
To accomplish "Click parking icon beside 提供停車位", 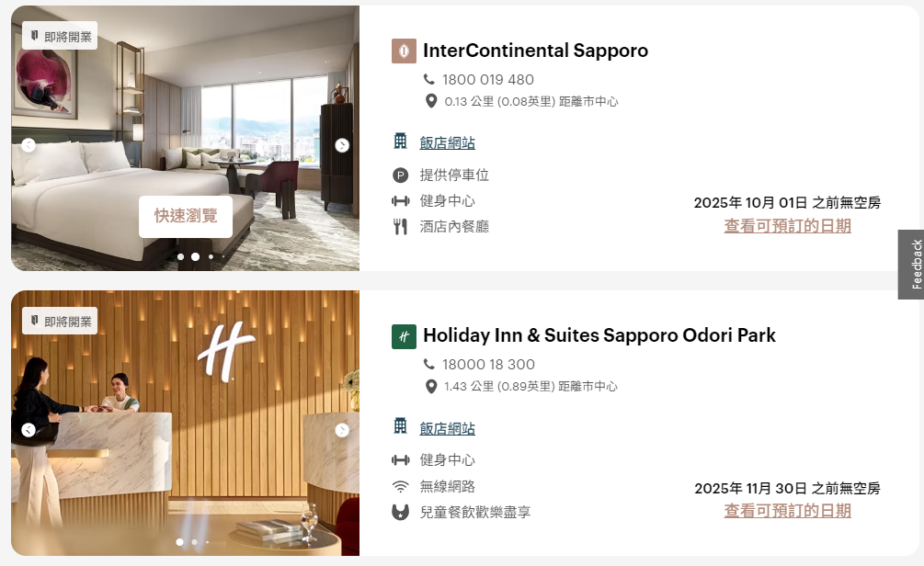I will [400, 175].
